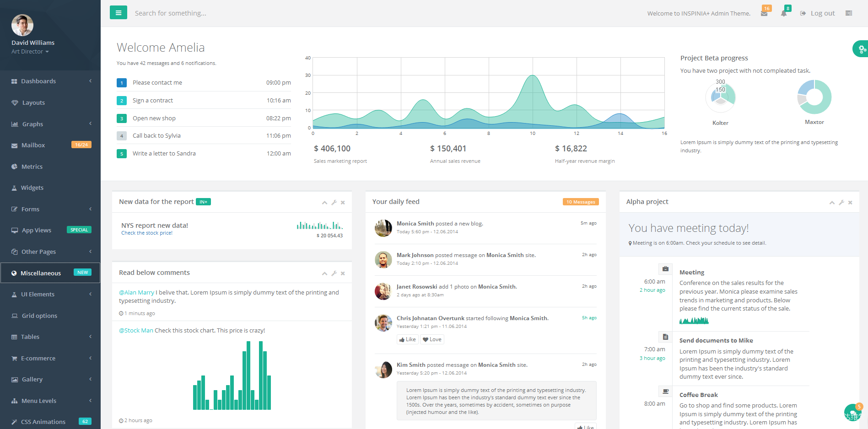The image size is (868, 429).
Task: Open @Stock Man mention link
Action: click(136, 331)
